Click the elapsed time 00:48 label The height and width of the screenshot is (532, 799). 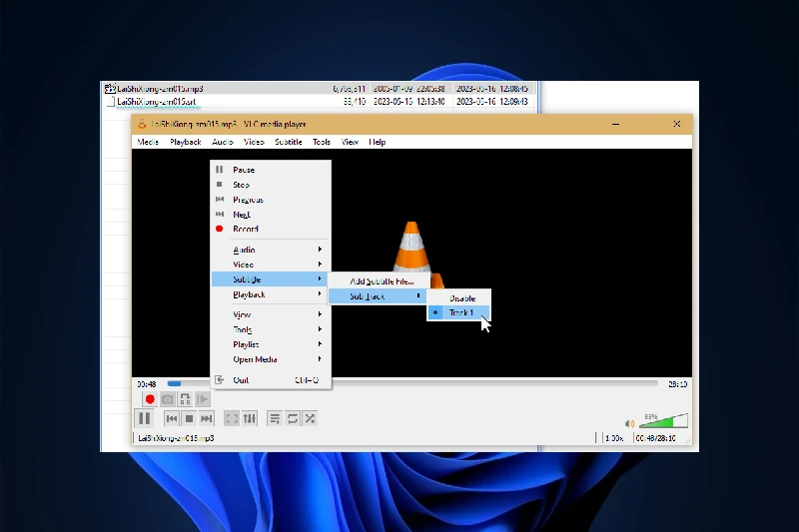coord(146,384)
